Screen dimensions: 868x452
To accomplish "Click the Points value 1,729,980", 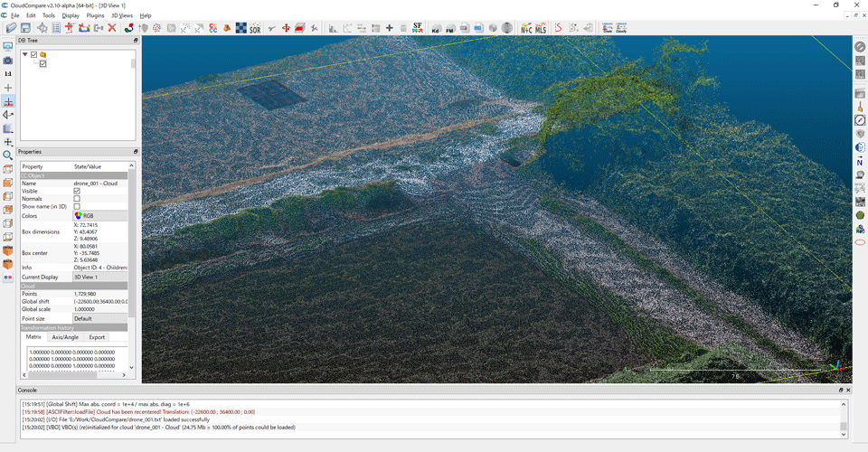I will pos(85,294).
